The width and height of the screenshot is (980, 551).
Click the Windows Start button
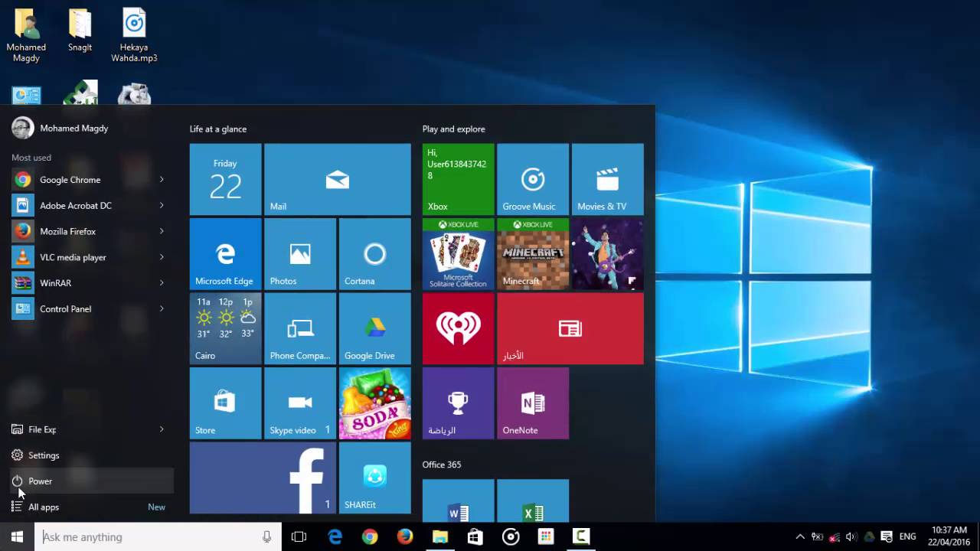[x=18, y=536]
